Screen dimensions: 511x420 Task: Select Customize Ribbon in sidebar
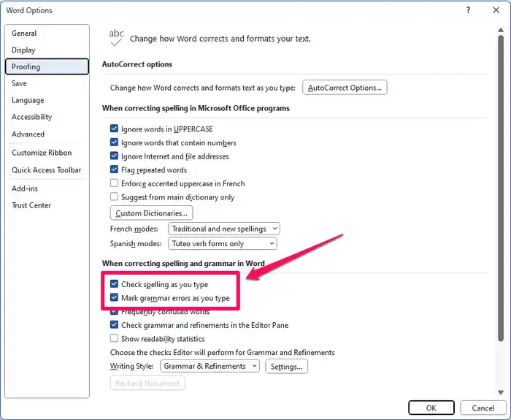42,153
